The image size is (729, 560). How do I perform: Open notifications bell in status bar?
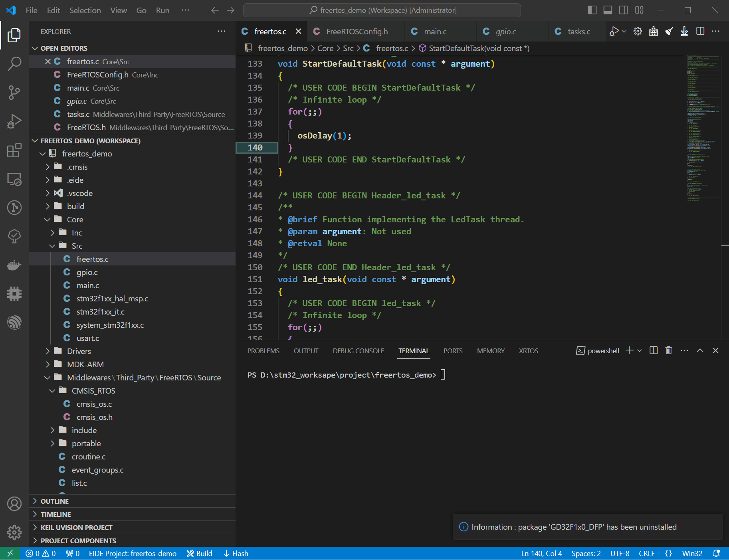pyautogui.click(x=717, y=553)
